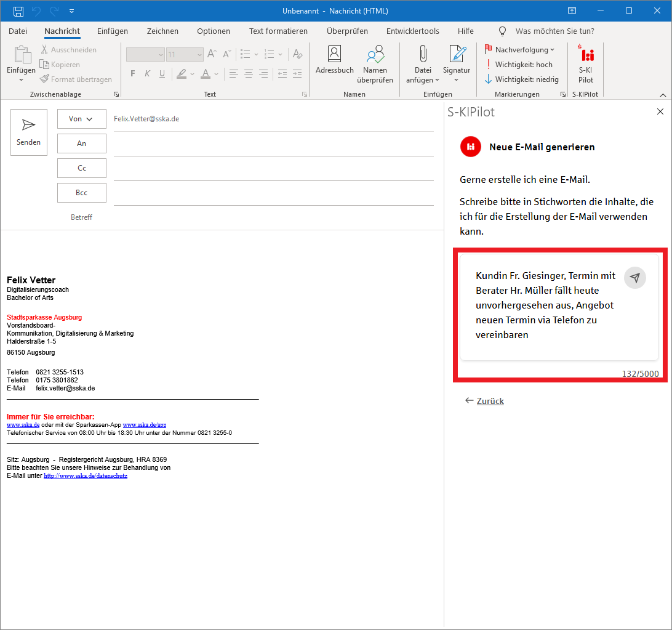Open the Adressbuch address book
Screen dimensions: 672x630
pyautogui.click(x=334, y=60)
